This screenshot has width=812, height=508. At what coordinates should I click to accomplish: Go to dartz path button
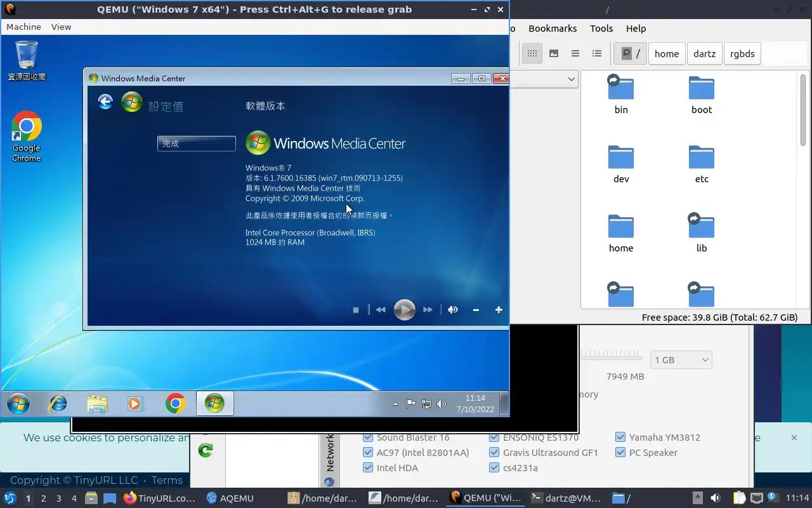coord(704,53)
